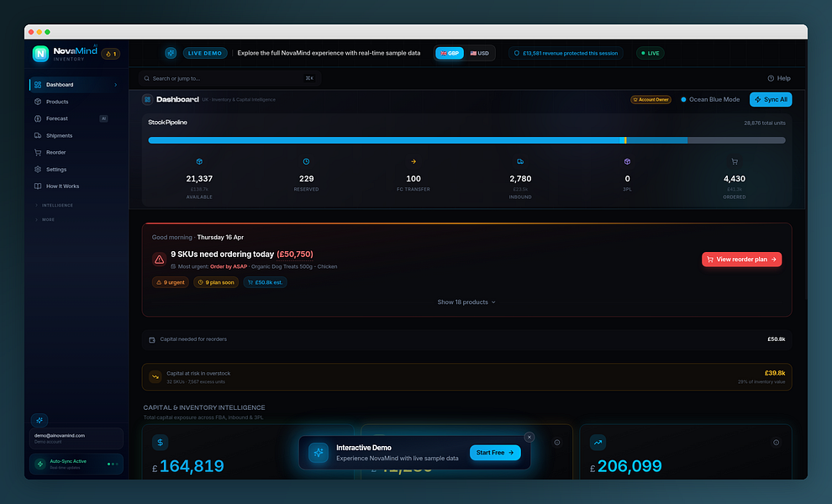832x504 pixels.
Task: Click the Dashboard sidebar icon
Action: (x=38, y=85)
